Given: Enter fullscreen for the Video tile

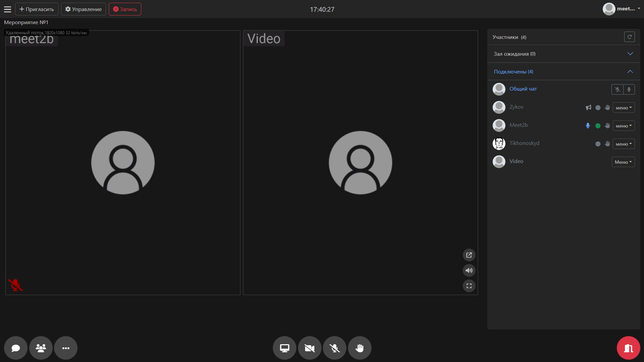Looking at the screenshot, I should click(469, 286).
